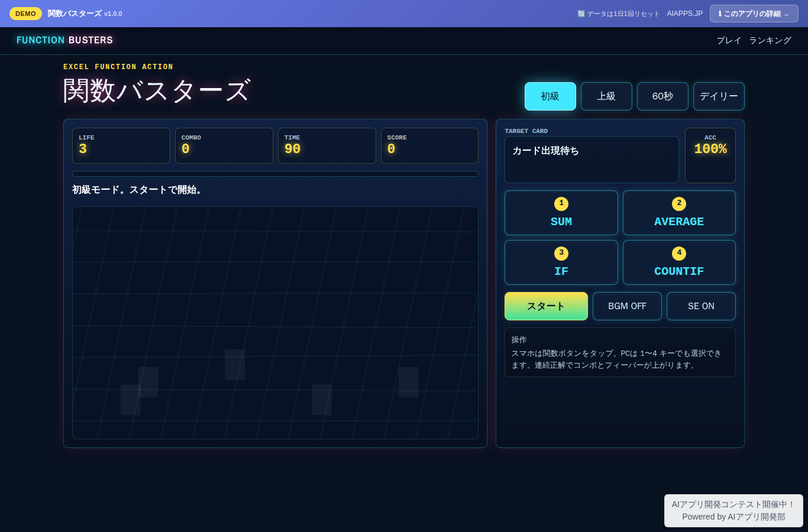Image resolution: width=808 pixels, height=532 pixels.
Task: Toggle the SE ON sound effects
Action: tap(701, 306)
